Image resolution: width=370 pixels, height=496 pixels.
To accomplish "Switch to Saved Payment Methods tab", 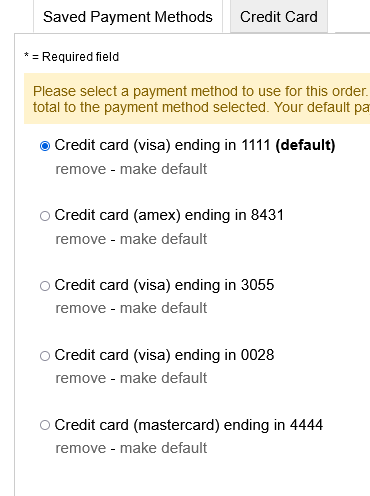I will tap(128, 17).
